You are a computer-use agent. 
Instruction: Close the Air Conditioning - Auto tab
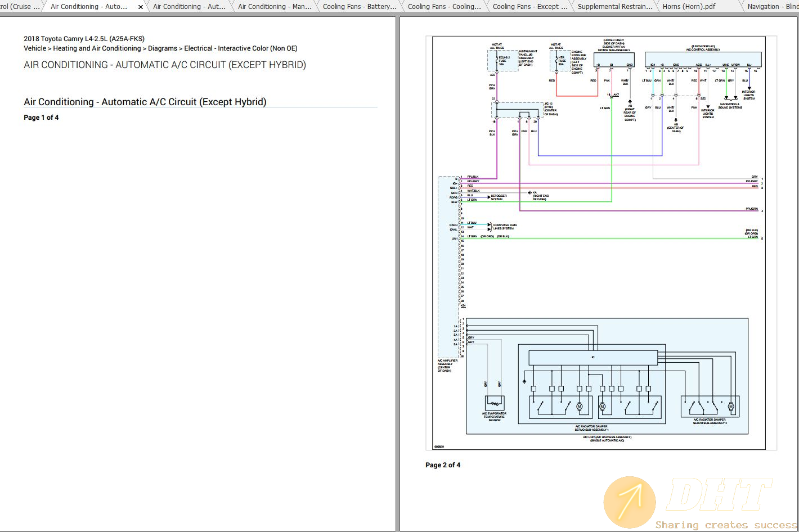pyautogui.click(x=141, y=7)
